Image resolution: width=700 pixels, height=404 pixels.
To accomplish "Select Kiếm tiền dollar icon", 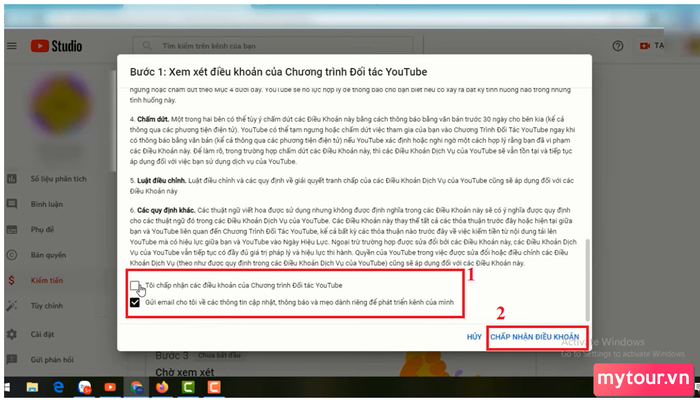I will pos(12,280).
